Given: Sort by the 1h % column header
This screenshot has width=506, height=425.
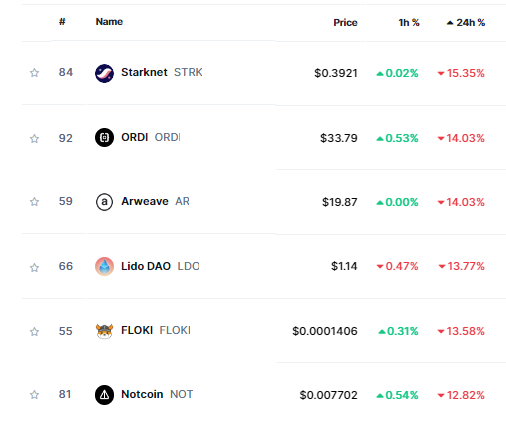Looking at the screenshot, I should click(x=409, y=23).
